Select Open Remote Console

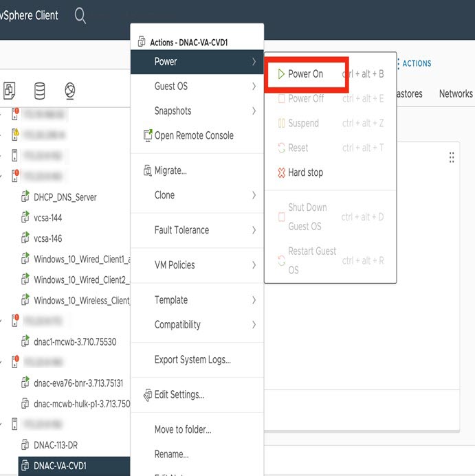(x=197, y=135)
